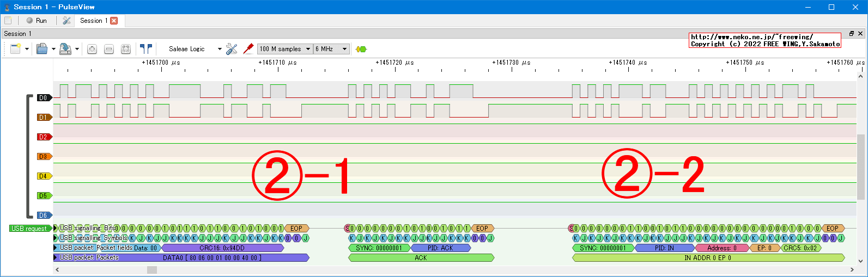Click the Run button

(37, 21)
